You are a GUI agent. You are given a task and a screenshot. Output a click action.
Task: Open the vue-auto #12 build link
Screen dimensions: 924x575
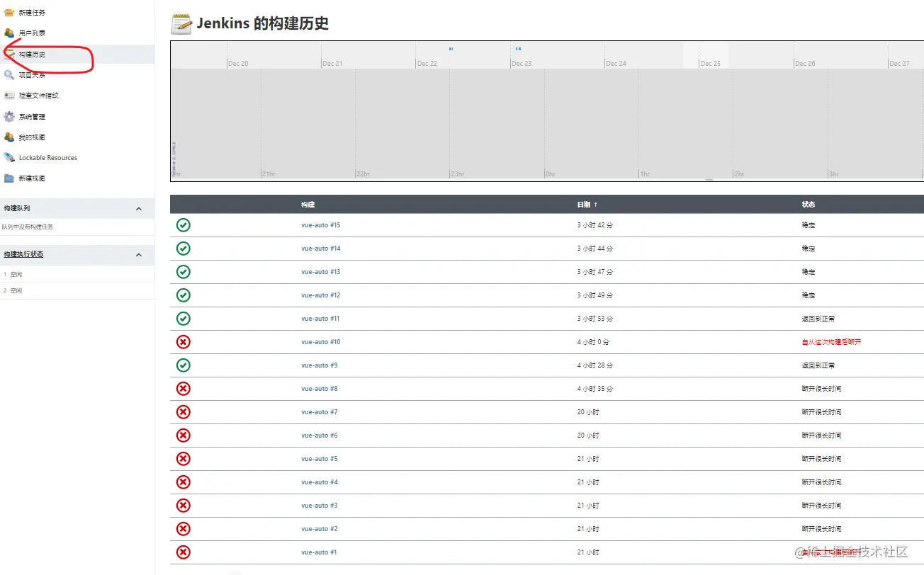321,295
